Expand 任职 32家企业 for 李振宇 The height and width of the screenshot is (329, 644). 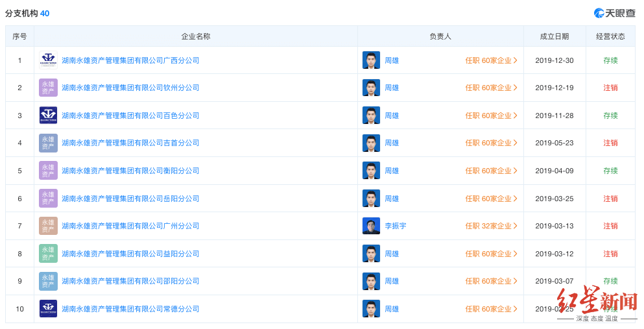click(x=491, y=226)
